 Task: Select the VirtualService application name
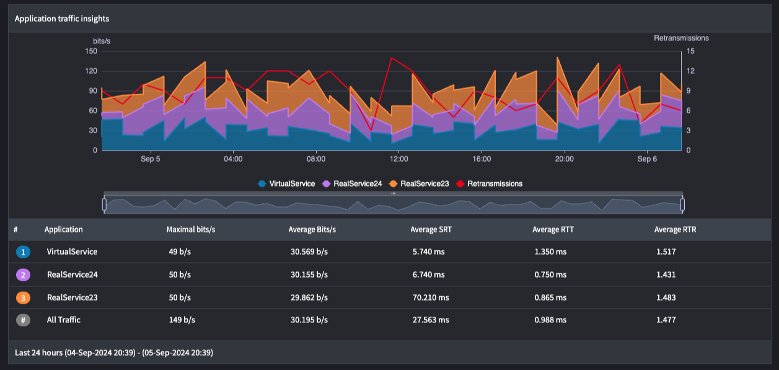tap(72, 252)
